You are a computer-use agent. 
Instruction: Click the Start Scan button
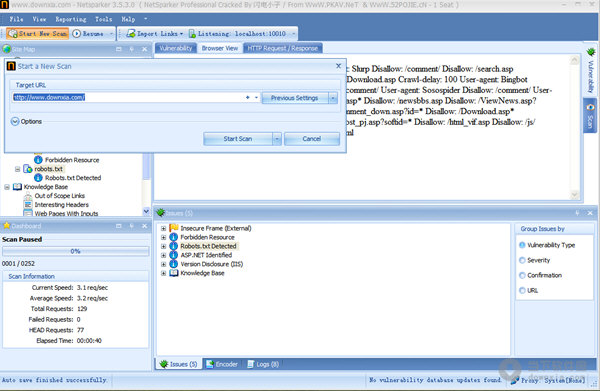click(238, 139)
